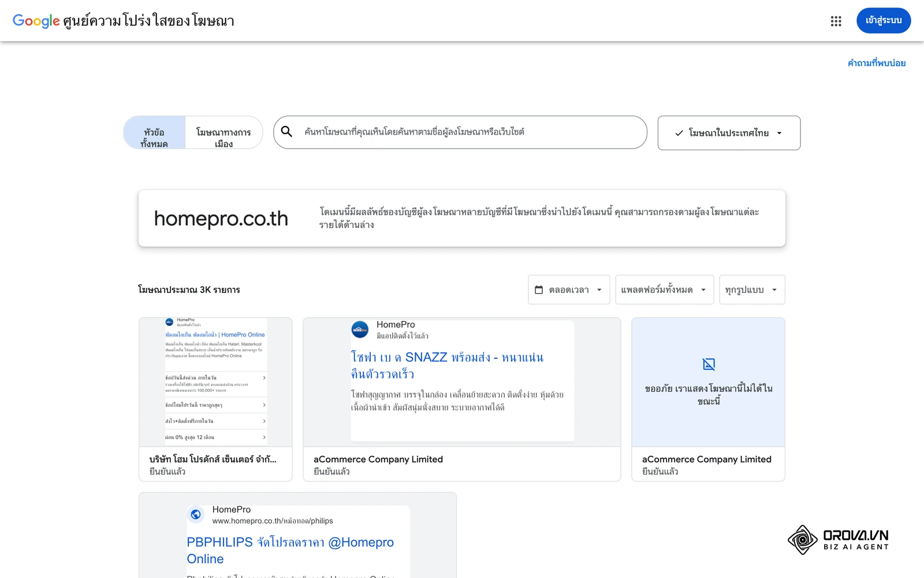Switch to the โฆษณาทางการเมือง tab

[223, 132]
